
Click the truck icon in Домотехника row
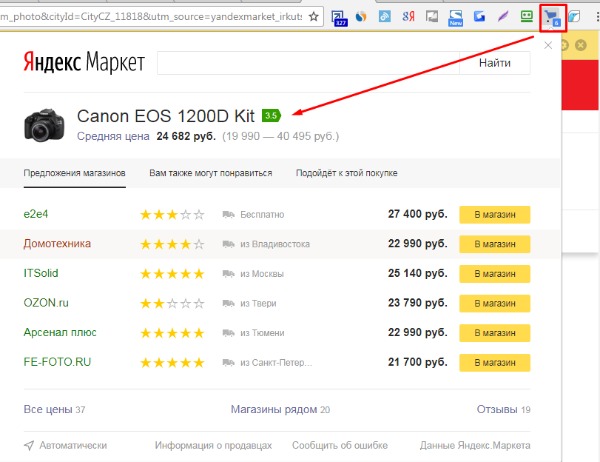click(228, 244)
